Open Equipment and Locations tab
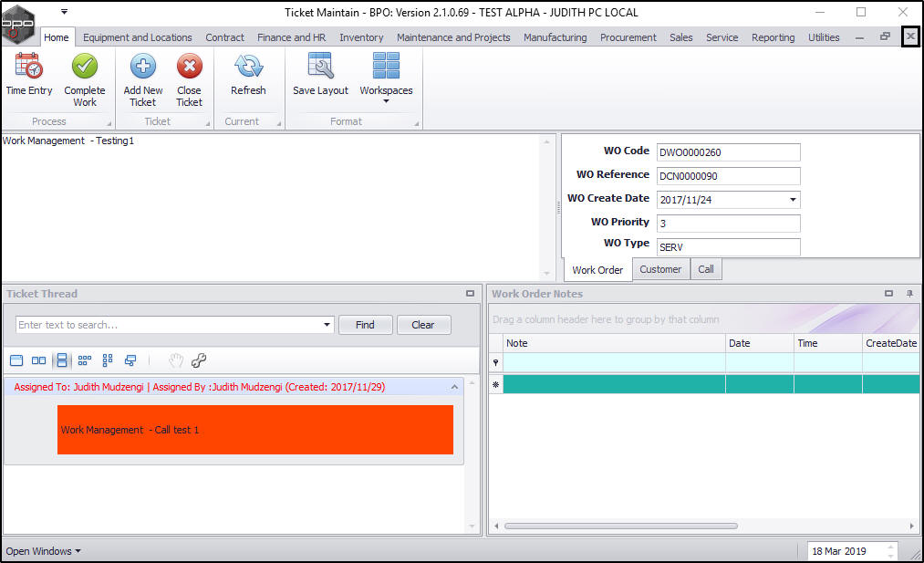Viewport: 924px width, 563px height. 138,37
